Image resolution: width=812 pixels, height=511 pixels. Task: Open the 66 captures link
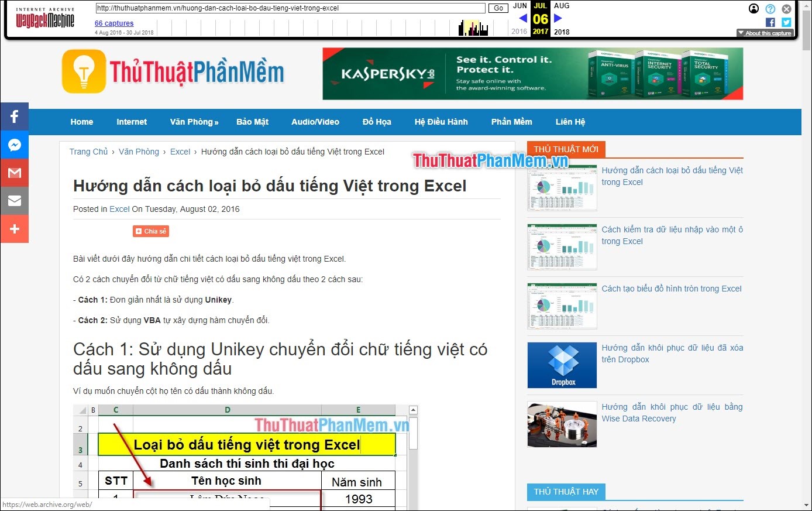pos(114,23)
